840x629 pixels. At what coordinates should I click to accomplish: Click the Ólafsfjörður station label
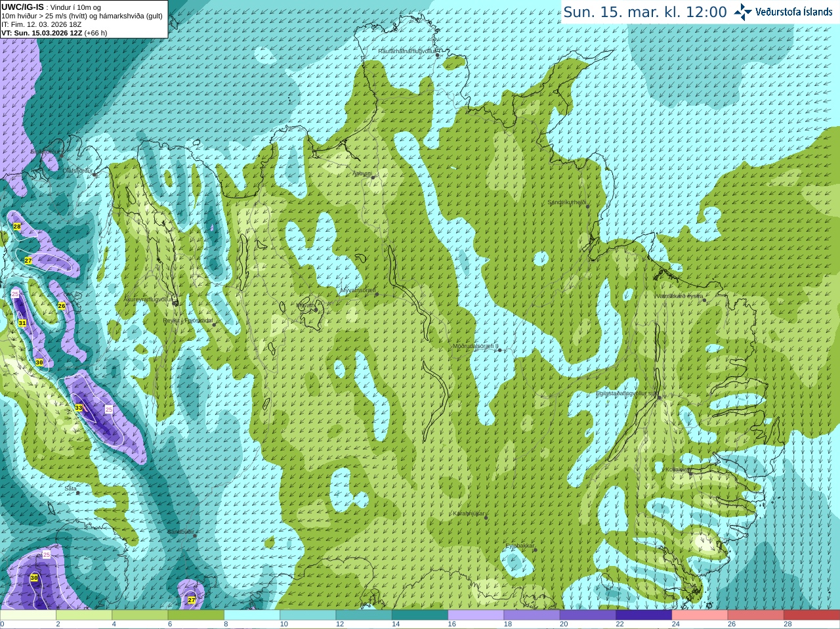pyautogui.click(x=77, y=171)
